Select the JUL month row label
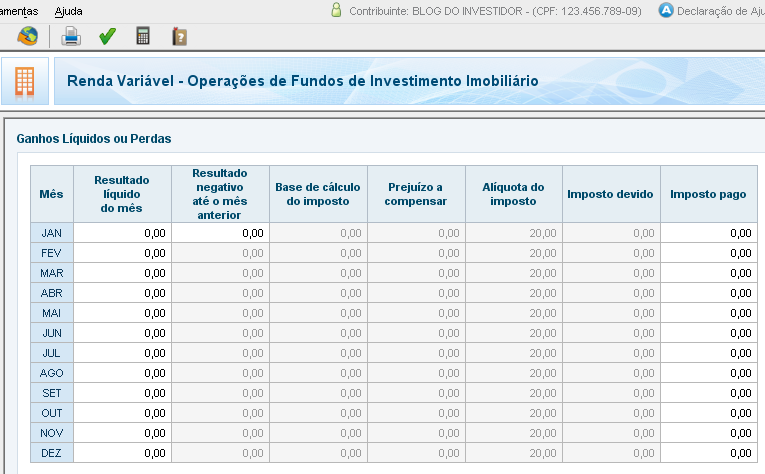 pyautogui.click(x=52, y=353)
